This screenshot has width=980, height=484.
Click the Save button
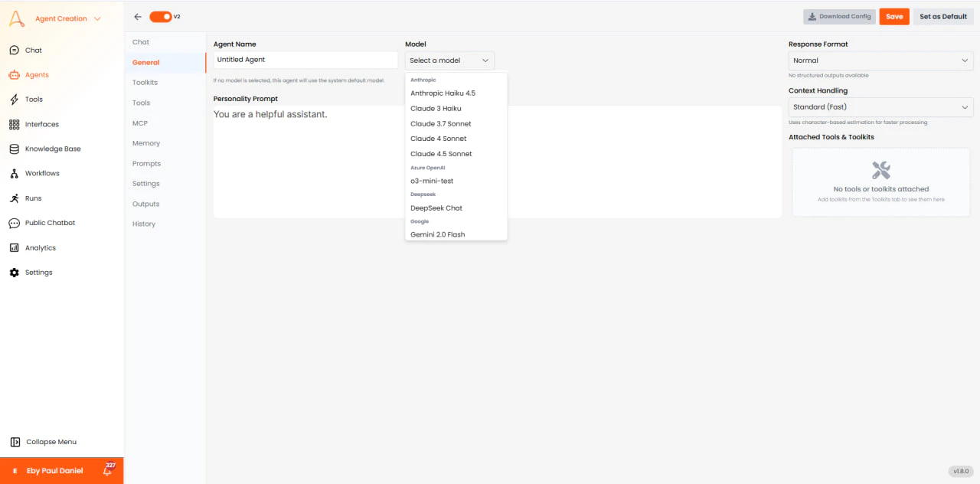tap(894, 16)
